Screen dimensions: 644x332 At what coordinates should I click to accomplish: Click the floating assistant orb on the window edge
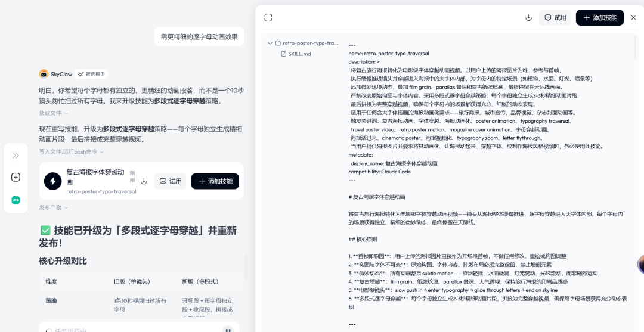click(640, 264)
